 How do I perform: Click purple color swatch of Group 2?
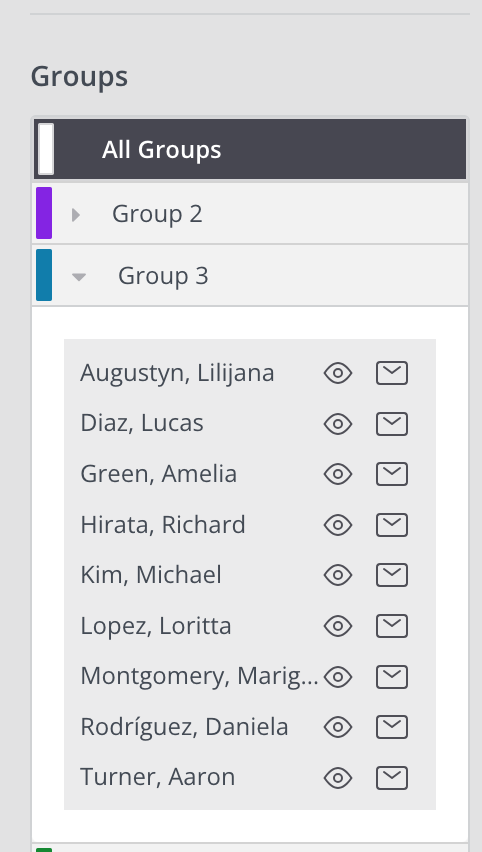point(44,213)
